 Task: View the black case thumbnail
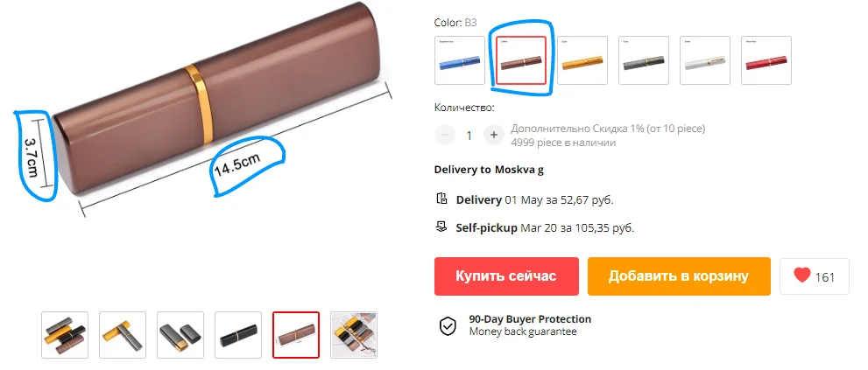pos(238,335)
